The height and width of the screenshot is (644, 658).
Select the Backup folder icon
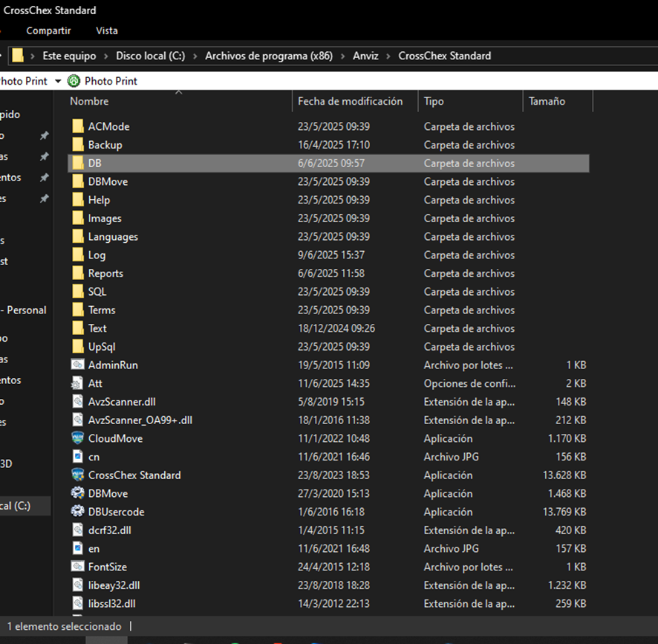(78, 144)
